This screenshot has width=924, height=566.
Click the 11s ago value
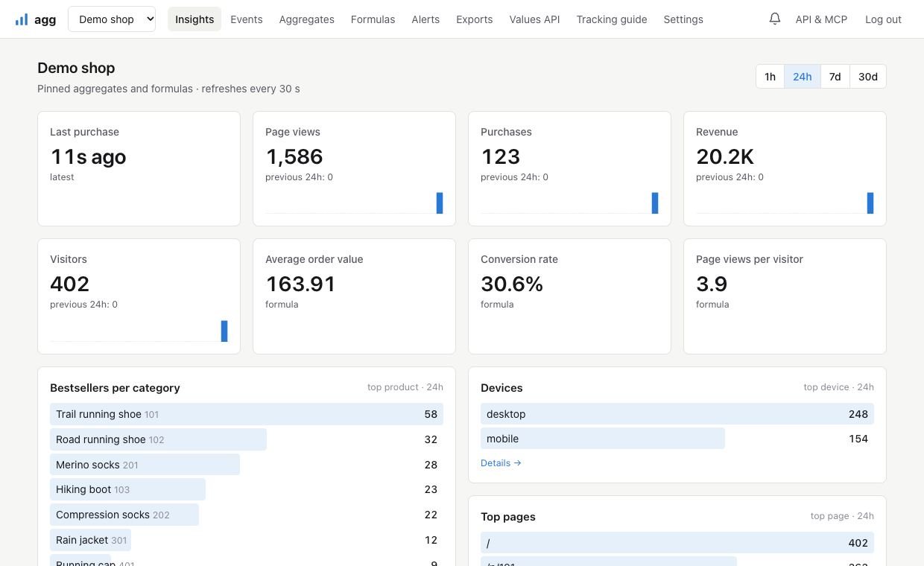click(88, 156)
